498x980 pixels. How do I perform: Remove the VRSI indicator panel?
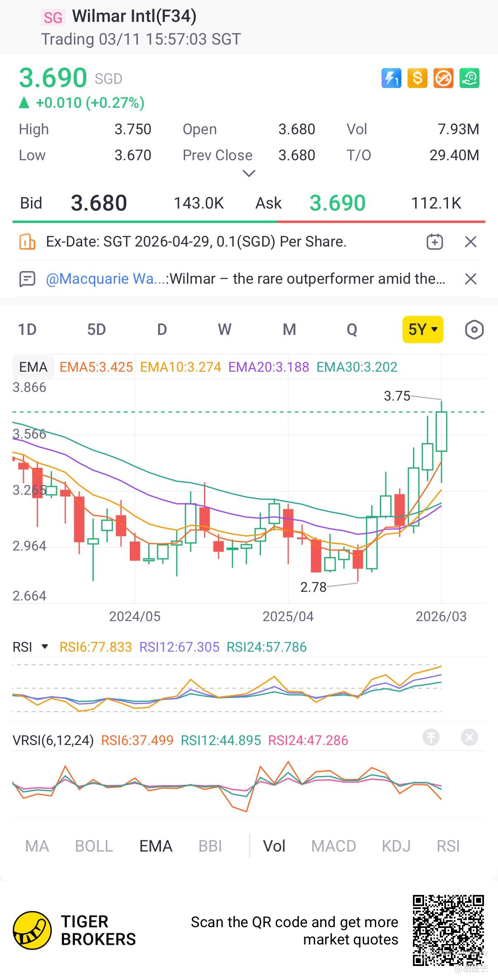point(470,737)
